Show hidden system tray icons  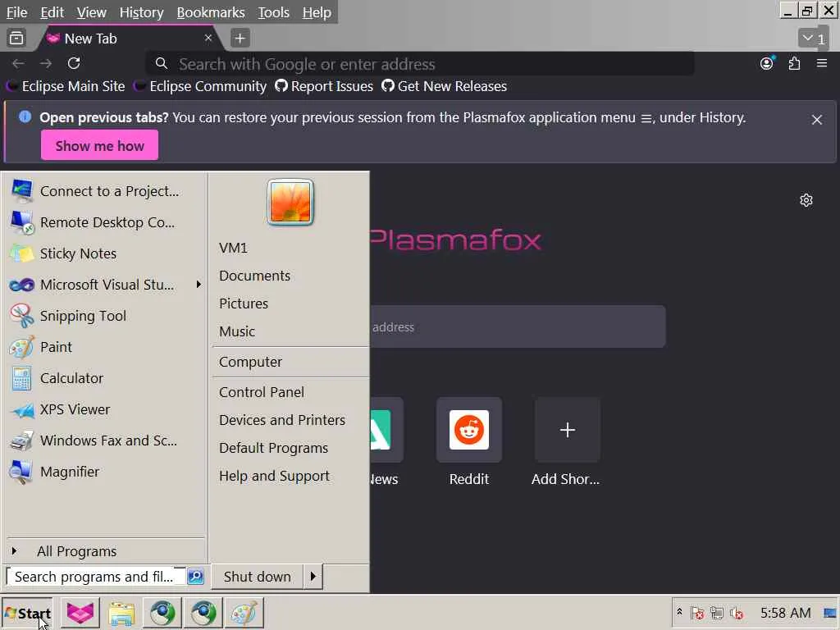click(679, 612)
